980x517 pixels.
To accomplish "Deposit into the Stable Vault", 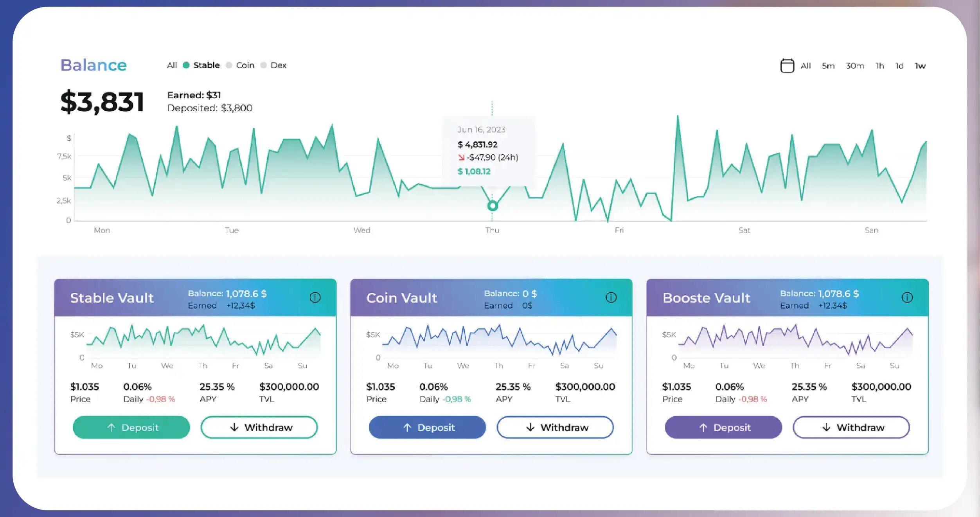I will [131, 427].
